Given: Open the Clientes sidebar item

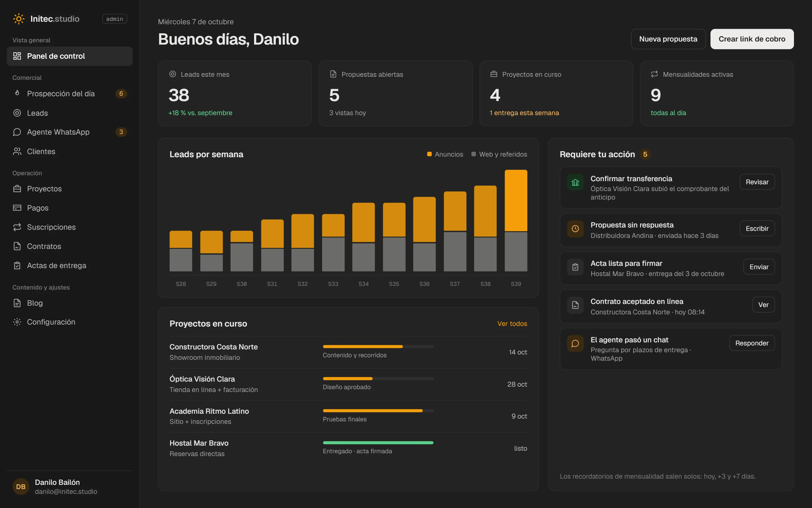Looking at the screenshot, I should (x=69, y=152).
